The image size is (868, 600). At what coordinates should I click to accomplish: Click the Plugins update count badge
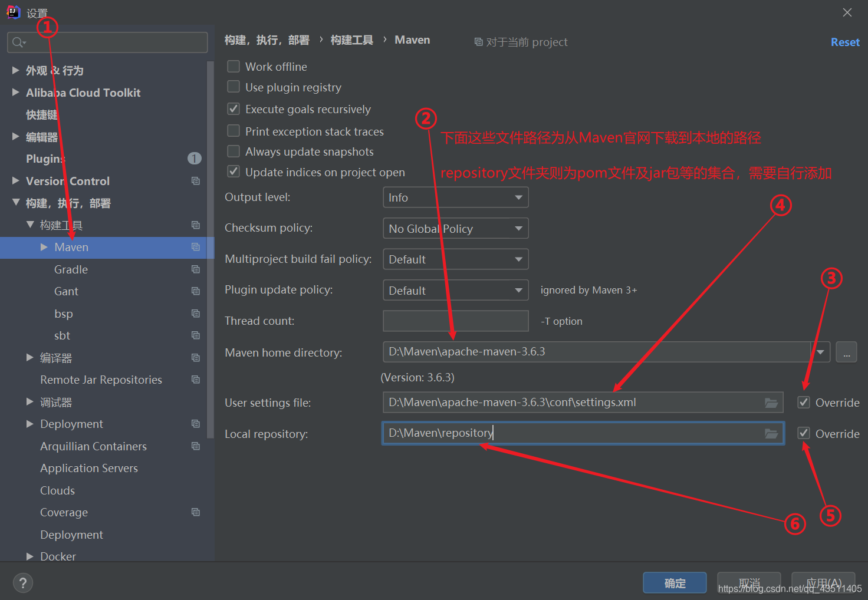[x=195, y=159]
